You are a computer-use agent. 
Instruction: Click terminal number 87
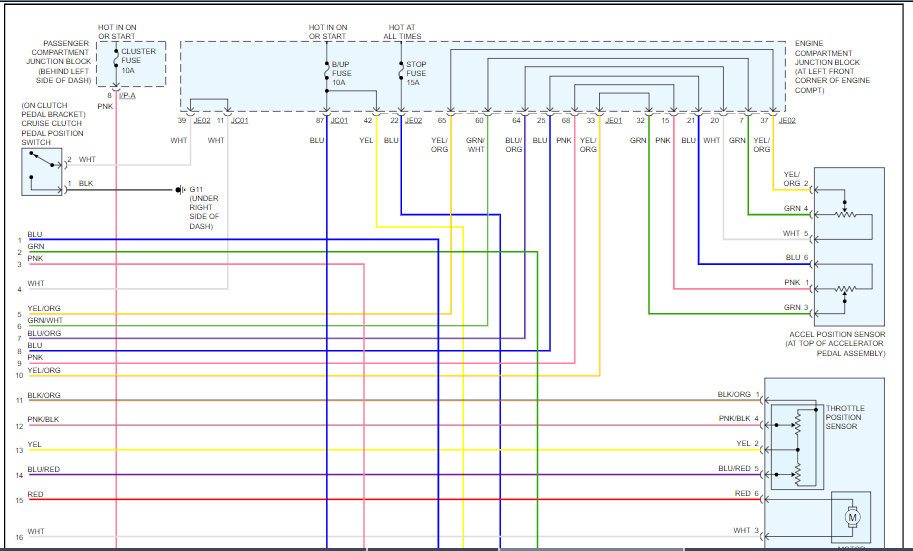coord(320,121)
